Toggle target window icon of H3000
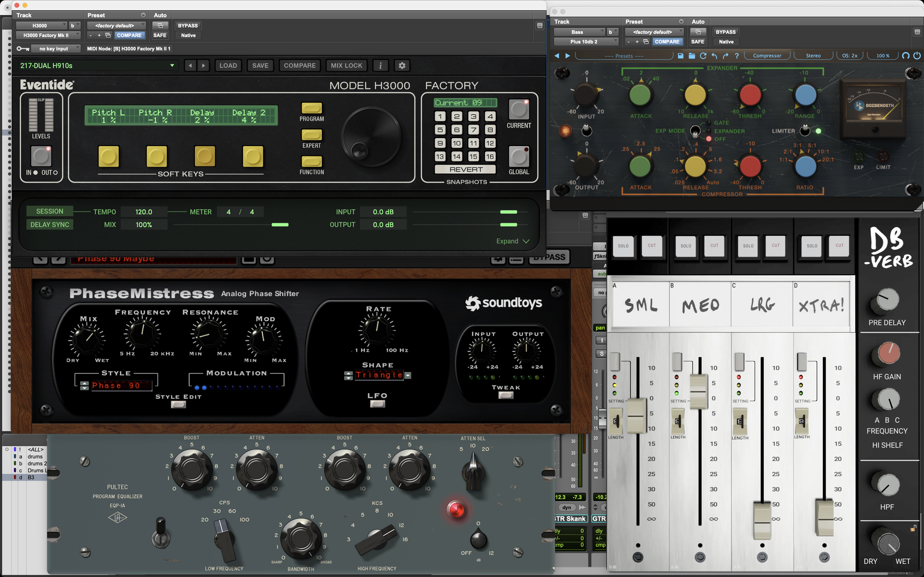The height and width of the screenshot is (577, 924). pyautogui.click(x=539, y=26)
